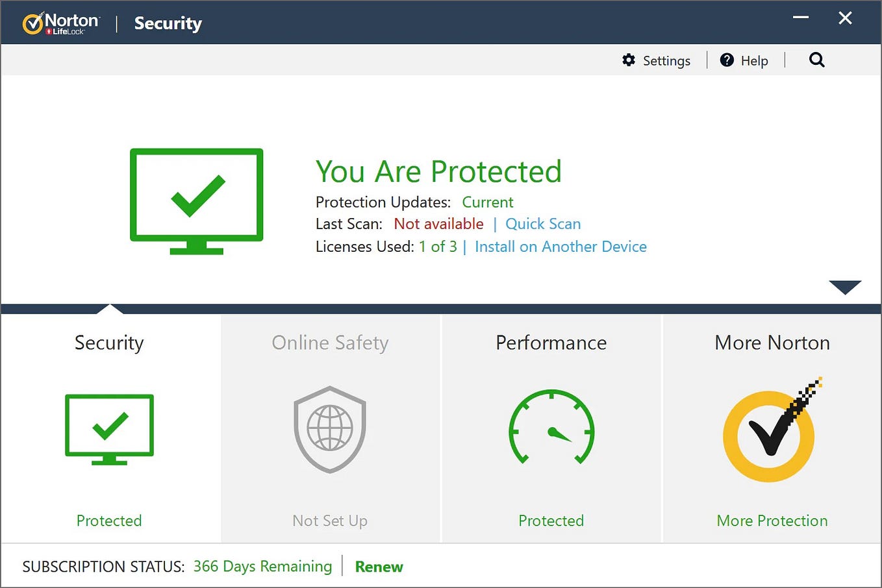Click the 366 Days Remaining text

262,566
